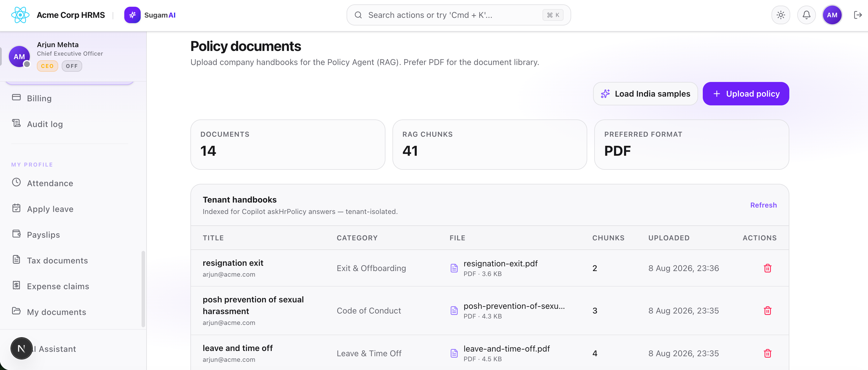868x370 pixels.
Task: Click the 'resignation exit' title
Action: (233, 263)
